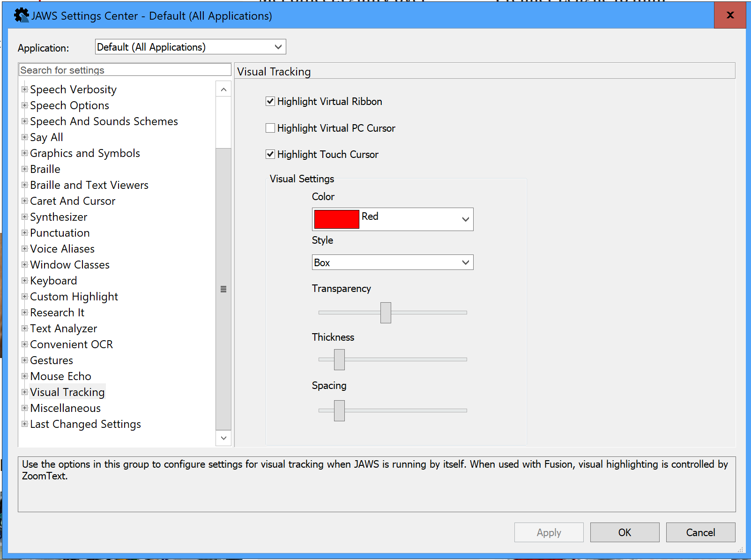Select Keyboard in settings tree
Viewport: 751px width, 560px height.
click(53, 281)
